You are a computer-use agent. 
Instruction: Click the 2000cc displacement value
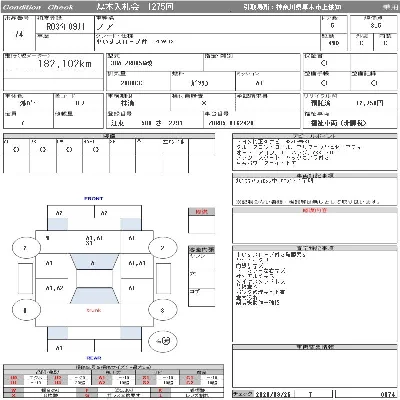[131, 83]
